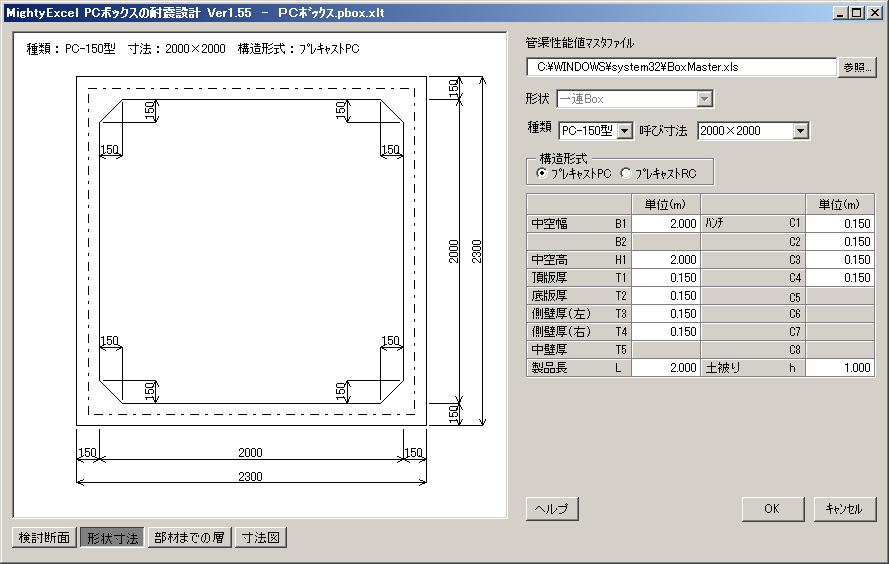The width and height of the screenshot is (889, 564).
Task: Click the 中空幅 B1 value cell
Action: [x=666, y=224]
